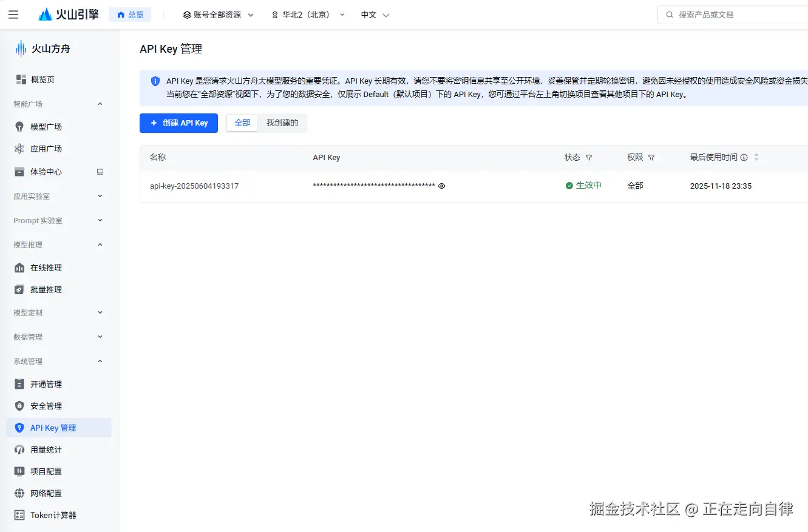Click the 在线推理 chart icon
The image size is (808, 532).
(x=19, y=268)
